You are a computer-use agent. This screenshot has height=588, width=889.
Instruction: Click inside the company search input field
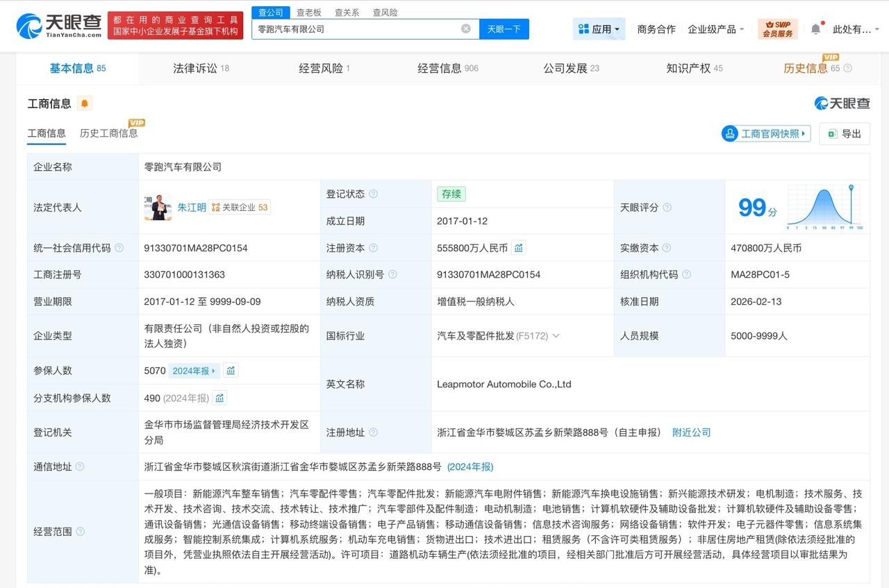pos(361,29)
